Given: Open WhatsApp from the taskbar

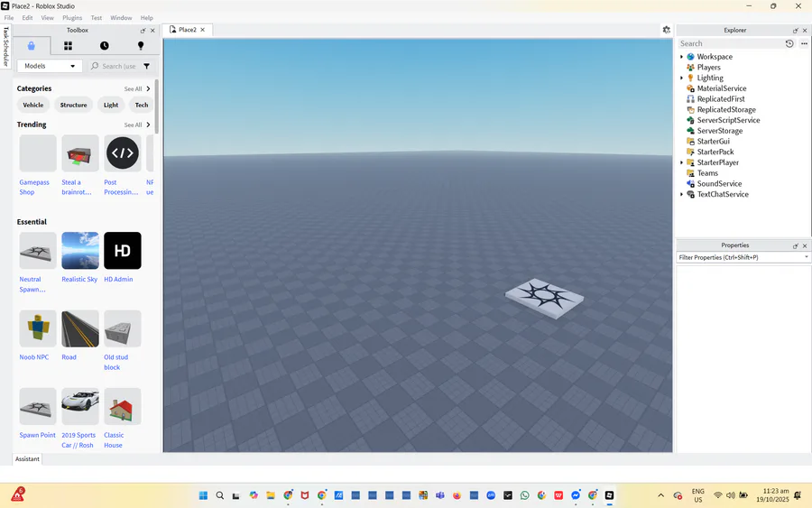Looking at the screenshot, I should coord(524,495).
